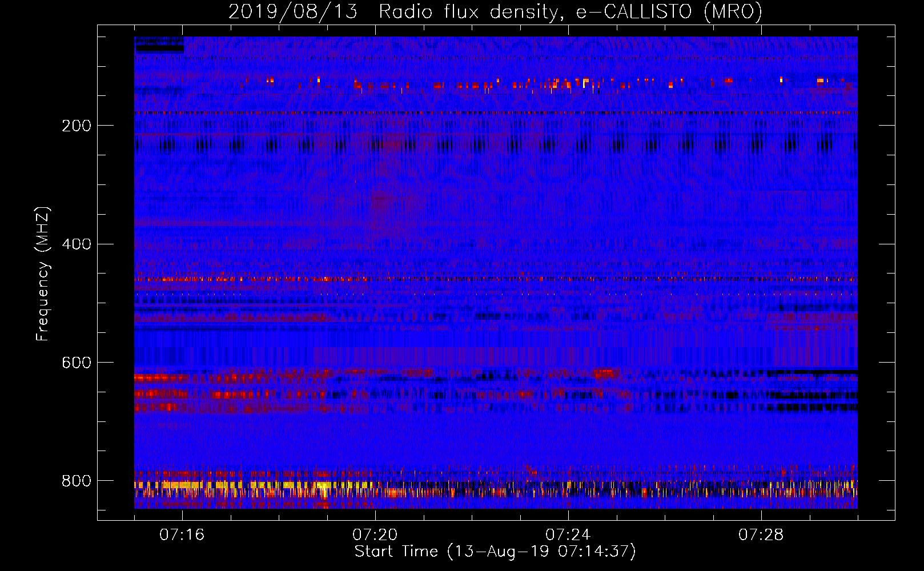This screenshot has height=571, width=924.
Task: Click the '400' frequency tick label
Action: (x=77, y=244)
